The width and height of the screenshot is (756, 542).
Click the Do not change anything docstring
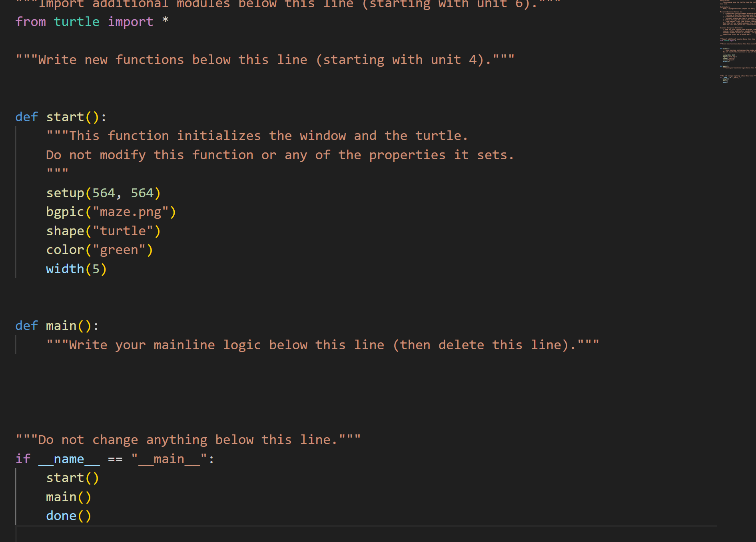tap(188, 439)
